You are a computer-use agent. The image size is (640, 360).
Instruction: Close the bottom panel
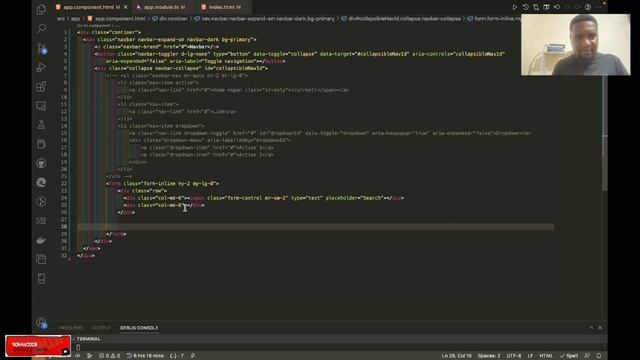pos(600,327)
